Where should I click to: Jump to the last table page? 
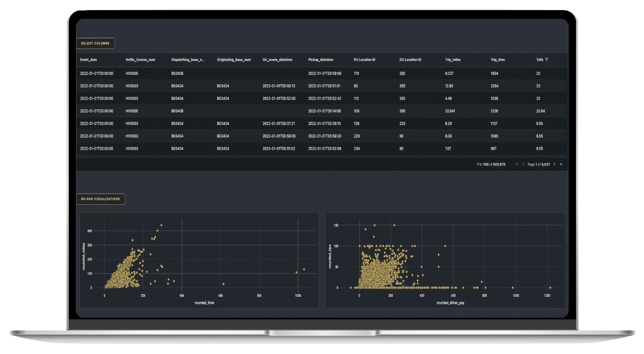point(561,164)
